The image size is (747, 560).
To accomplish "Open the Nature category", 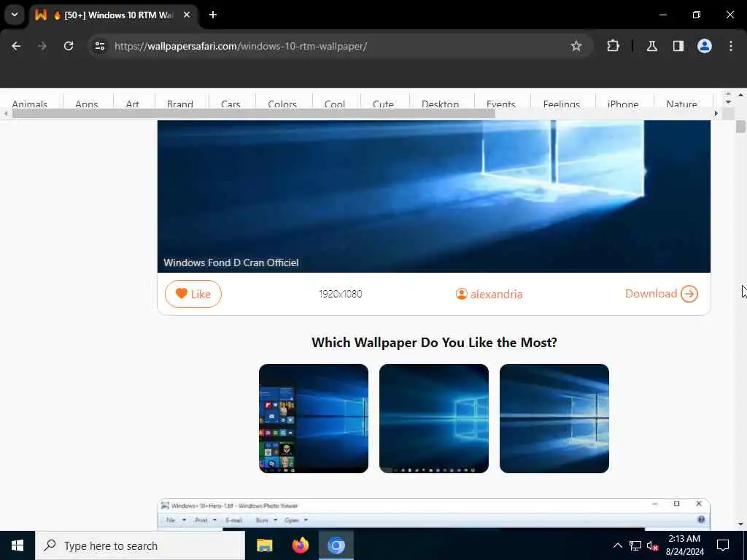I will [x=682, y=104].
